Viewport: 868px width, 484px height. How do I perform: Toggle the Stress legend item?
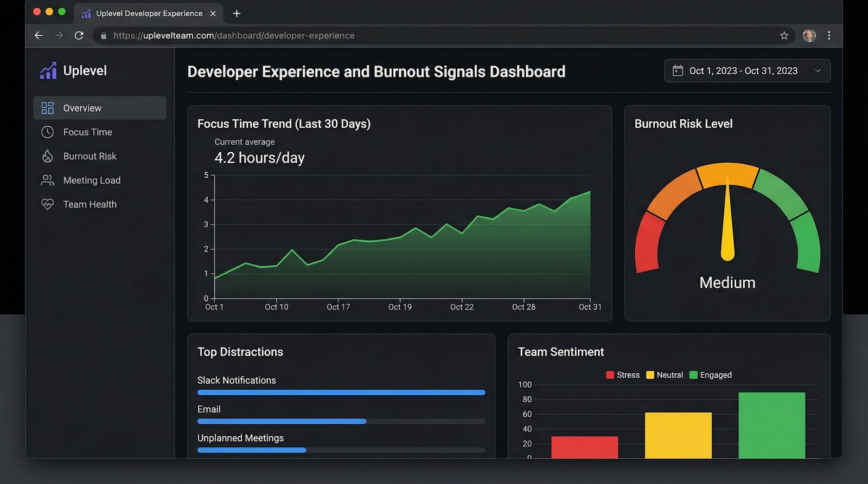[x=623, y=375]
